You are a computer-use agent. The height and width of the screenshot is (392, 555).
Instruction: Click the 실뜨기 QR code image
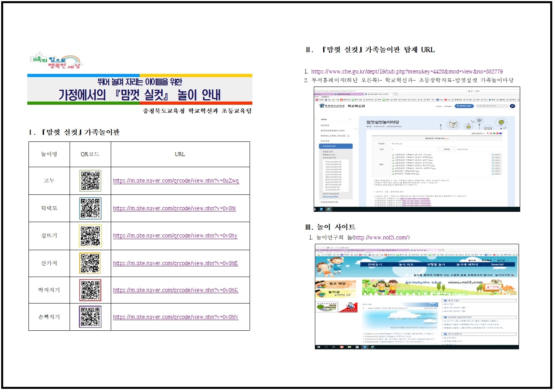pyautogui.click(x=90, y=236)
